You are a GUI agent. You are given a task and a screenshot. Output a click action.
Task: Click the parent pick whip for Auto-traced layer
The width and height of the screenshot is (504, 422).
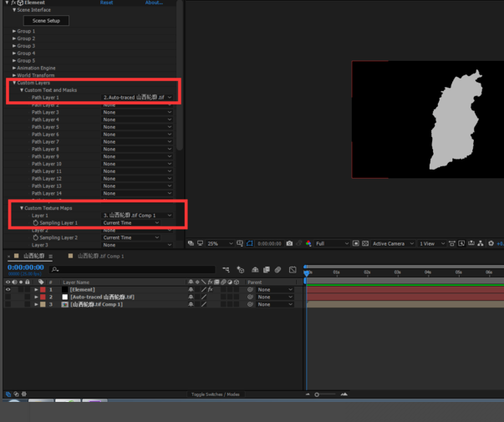(x=251, y=297)
